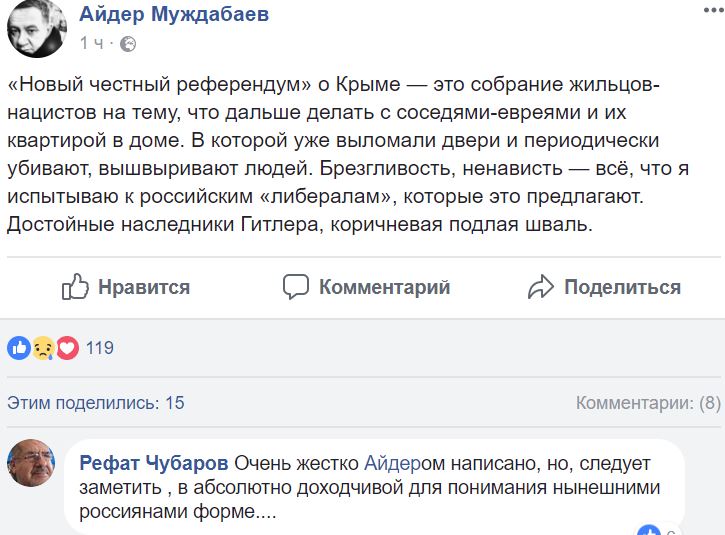Open the post options three-dots menu
The height and width of the screenshot is (535, 725).
pos(714,10)
